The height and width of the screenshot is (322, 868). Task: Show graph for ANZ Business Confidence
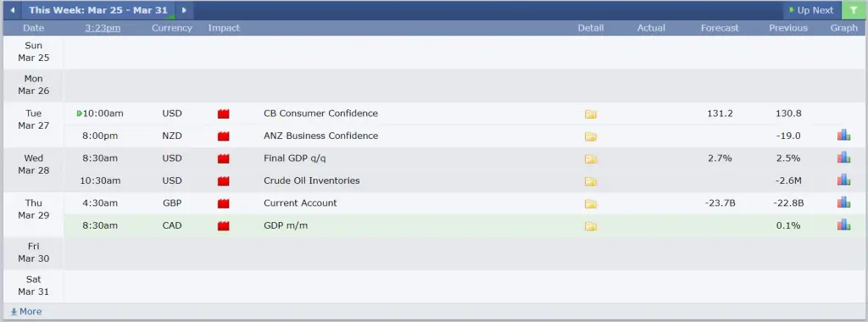[843, 135]
